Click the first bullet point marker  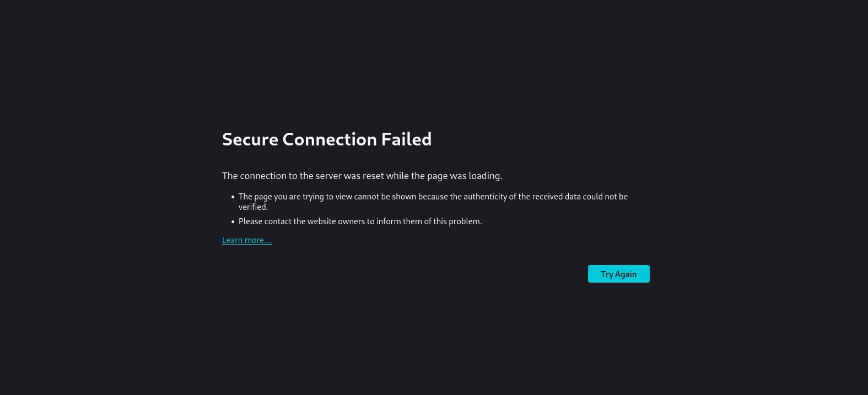233,197
